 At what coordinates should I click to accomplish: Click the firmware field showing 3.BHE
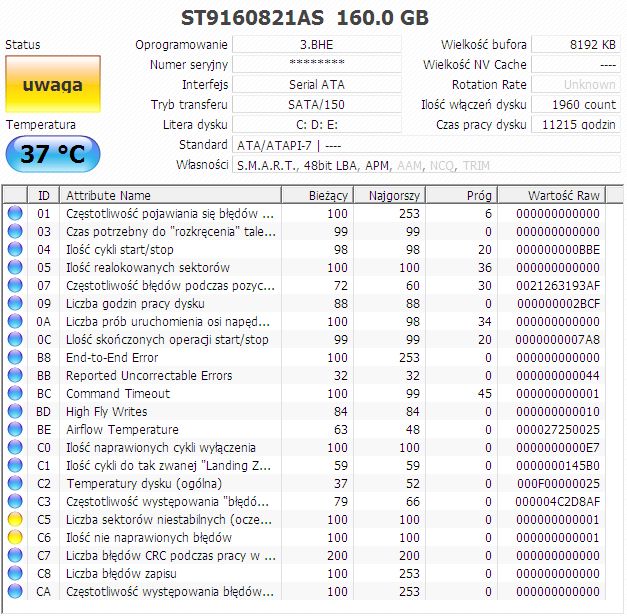coord(317,44)
